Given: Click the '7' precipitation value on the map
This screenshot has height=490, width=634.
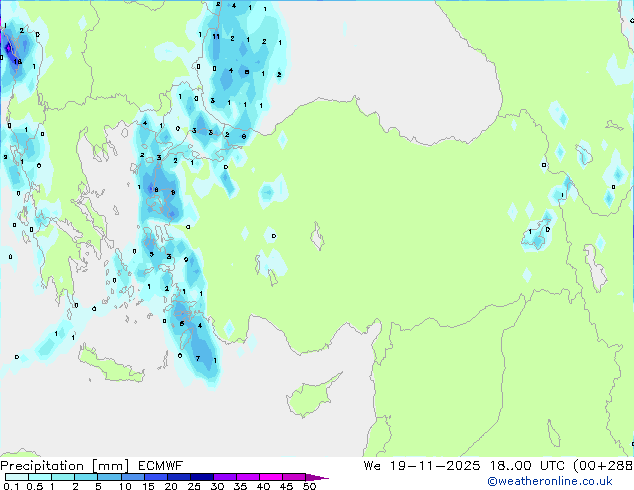Looking at the screenshot, I should point(198,358).
